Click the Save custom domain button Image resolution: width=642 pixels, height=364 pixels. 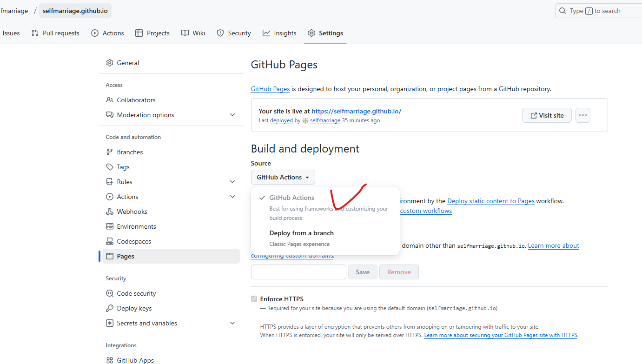pos(363,272)
